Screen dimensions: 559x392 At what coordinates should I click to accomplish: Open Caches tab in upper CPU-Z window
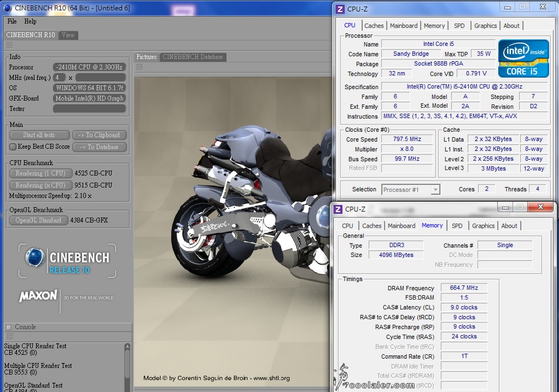(x=374, y=26)
